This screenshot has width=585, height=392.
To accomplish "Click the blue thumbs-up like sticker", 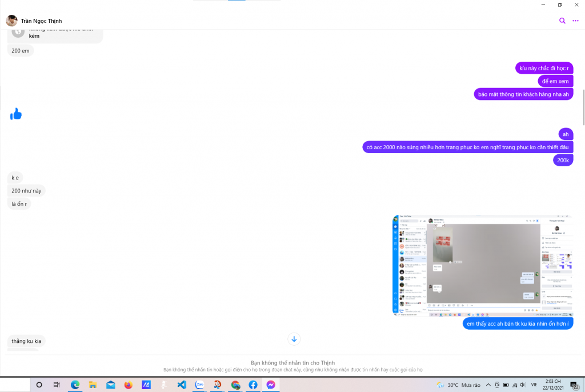I will tap(16, 114).
